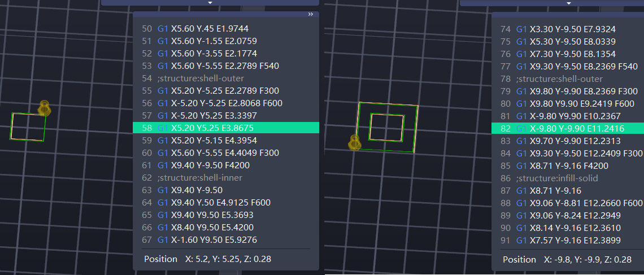Select G-code line 91 X7.57 Y-9.16

click(566, 240)
